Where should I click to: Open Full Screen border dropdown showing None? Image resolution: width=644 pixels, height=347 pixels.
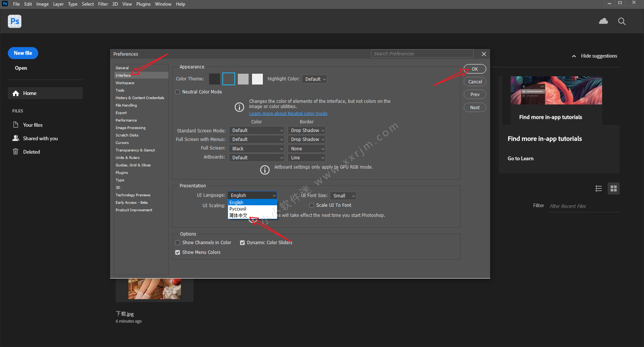click(307, 149)
